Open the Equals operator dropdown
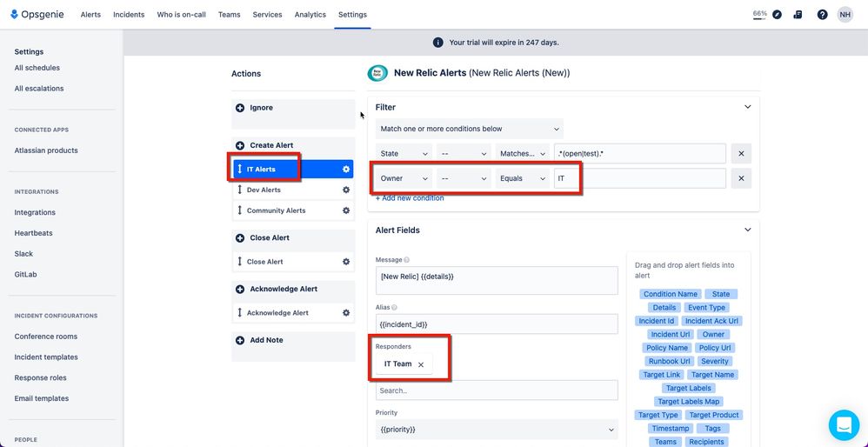The height and width of the screenshot is (447, 868). coord(522,178)
